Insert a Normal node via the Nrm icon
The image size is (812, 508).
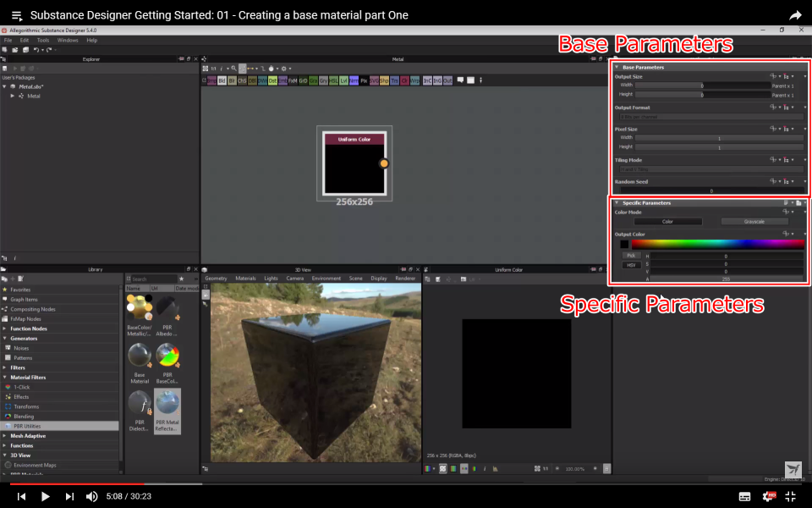coord(354,81)
